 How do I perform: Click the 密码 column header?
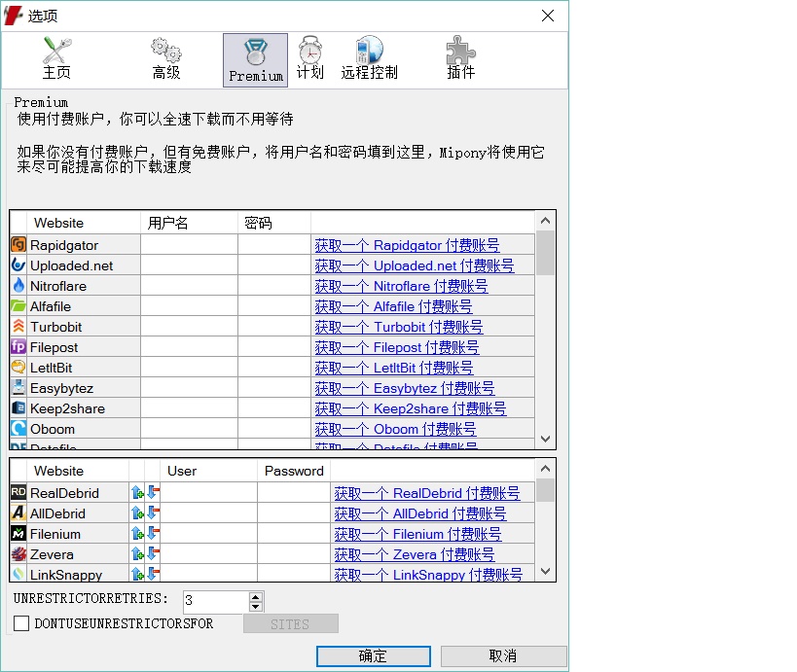point(274,223)
